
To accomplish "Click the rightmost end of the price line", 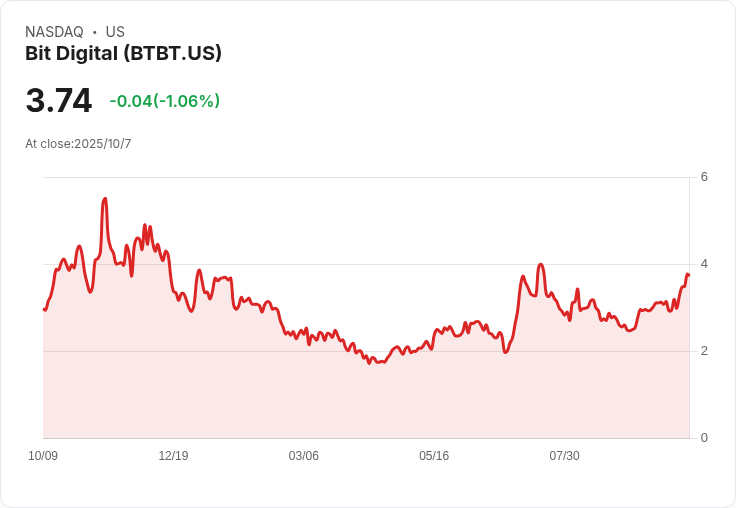I will pyautogui.click(x=688, y=275).
